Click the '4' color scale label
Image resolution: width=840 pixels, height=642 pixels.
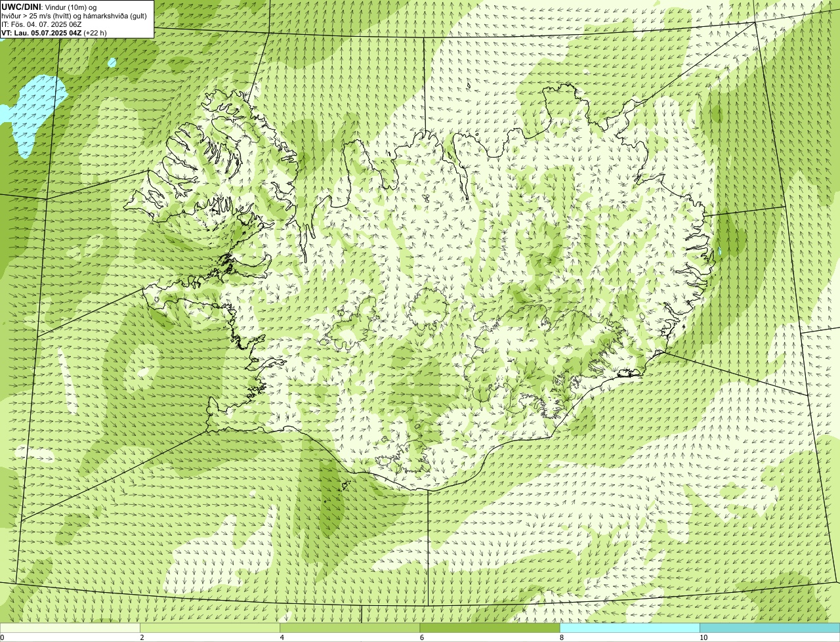(x=282, y=637)
